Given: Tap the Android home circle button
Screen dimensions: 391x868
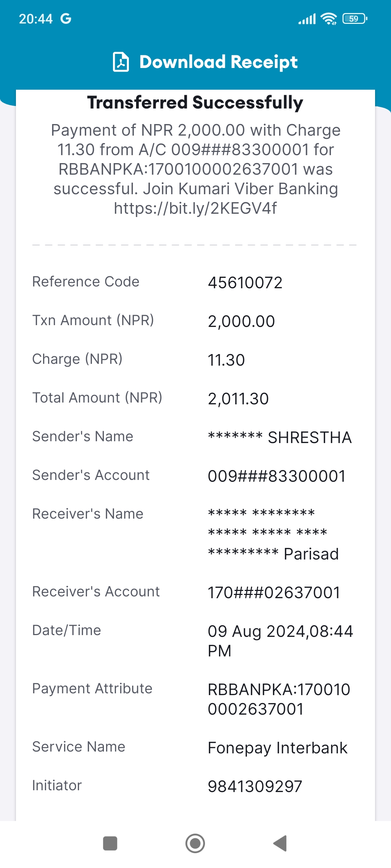Looking at the screenshot, I should [195, 843].
